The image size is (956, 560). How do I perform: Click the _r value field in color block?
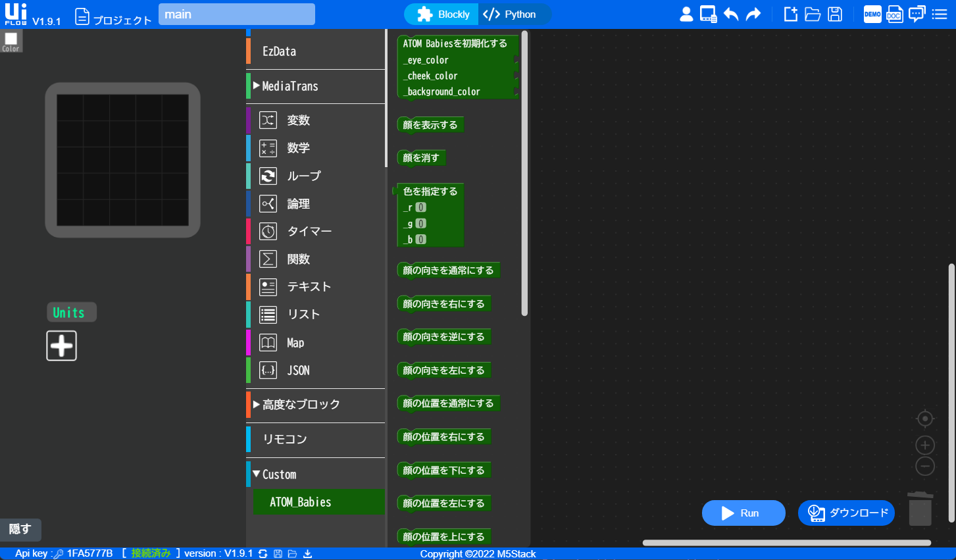click(421, 207)
